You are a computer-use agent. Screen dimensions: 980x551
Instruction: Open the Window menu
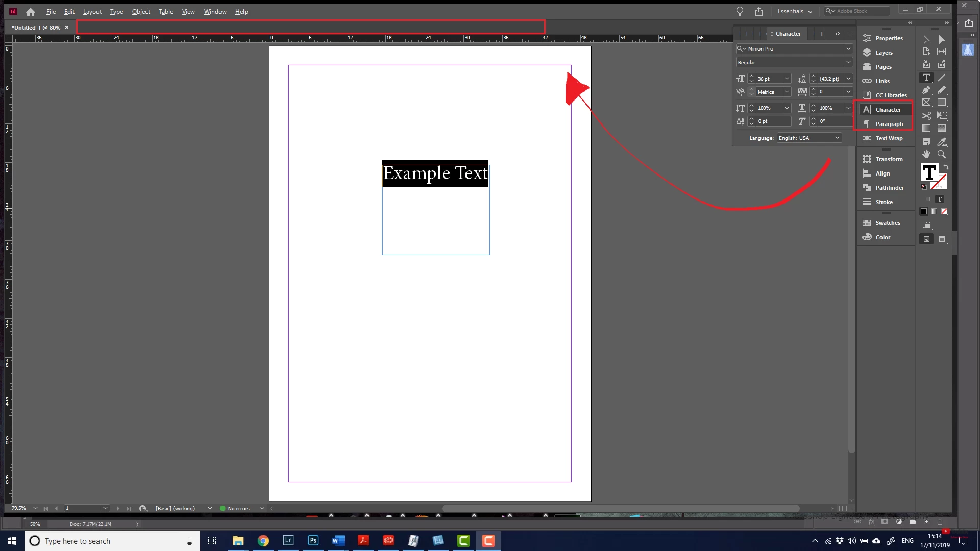215,11
